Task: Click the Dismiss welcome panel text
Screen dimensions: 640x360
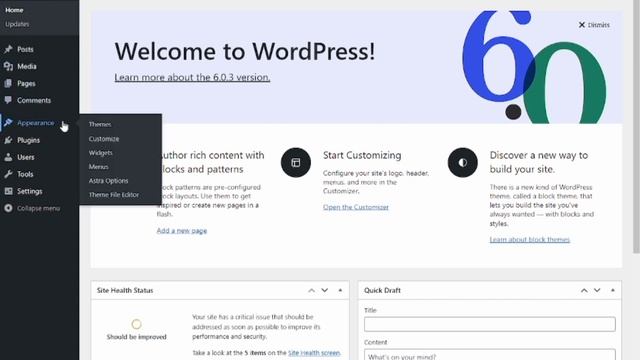Action: (599, 25)
